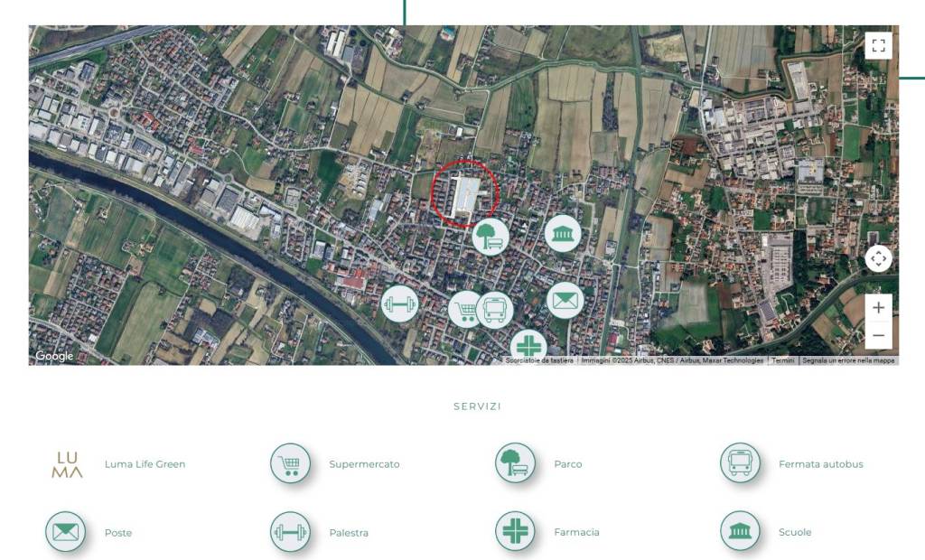Click the red circle property marker
This screenshot has width=925, height=560.
(x=464, y=192)
